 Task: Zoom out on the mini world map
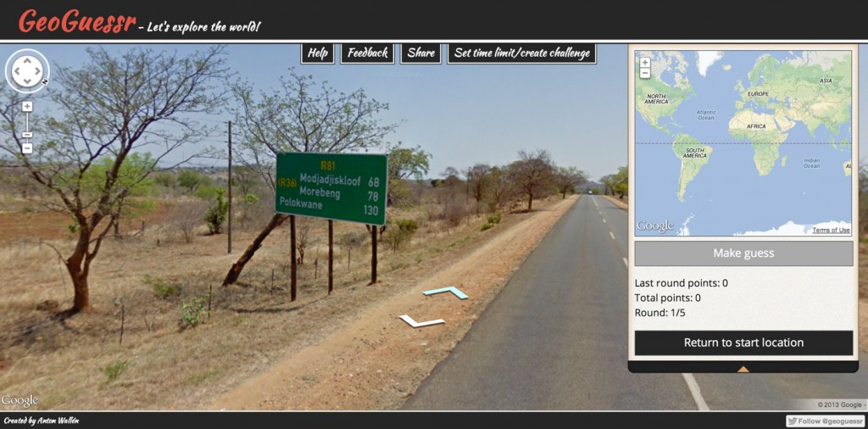click(x=644, y=73)
